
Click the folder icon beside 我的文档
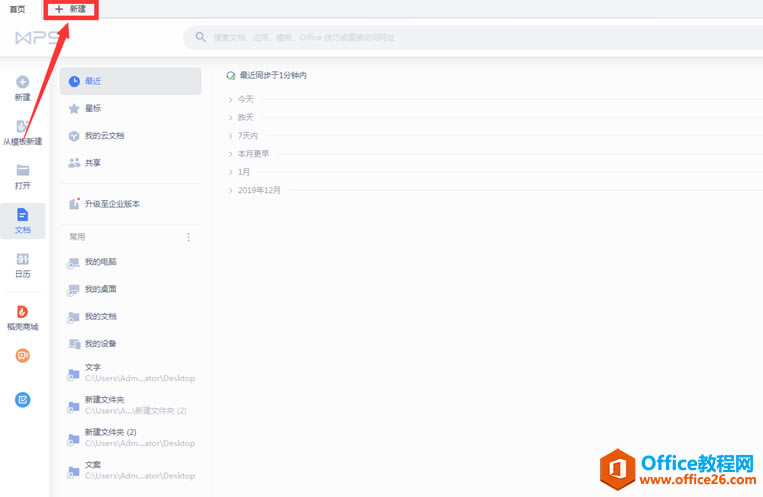73,317
